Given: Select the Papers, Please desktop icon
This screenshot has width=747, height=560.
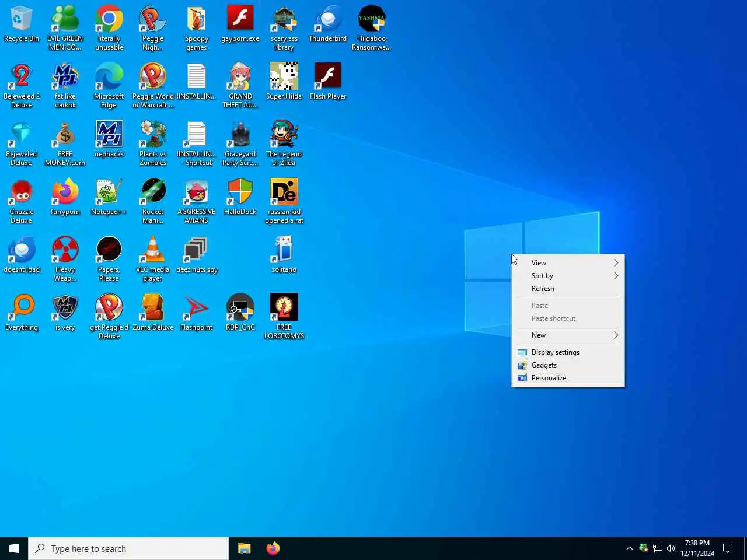Looking at the screenshot, I should pyautogui.click(x=109, y=259).
